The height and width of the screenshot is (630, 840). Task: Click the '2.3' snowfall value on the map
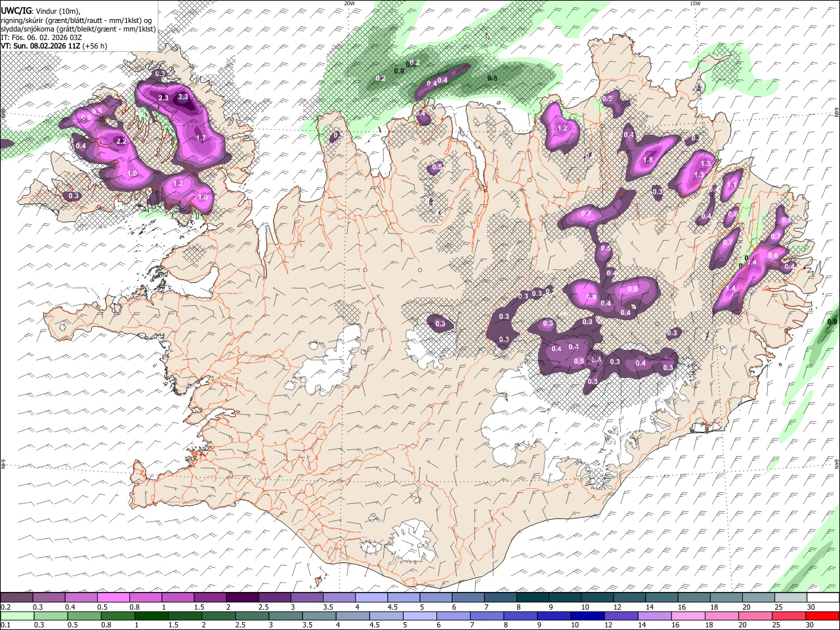[163, 98]
